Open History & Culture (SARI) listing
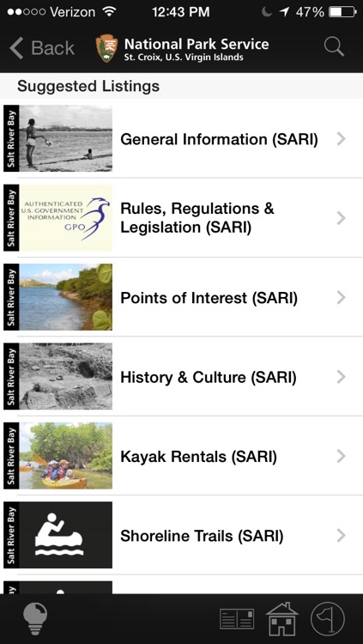The width and height of the screenshot is (363, 644). coord(209,377)
